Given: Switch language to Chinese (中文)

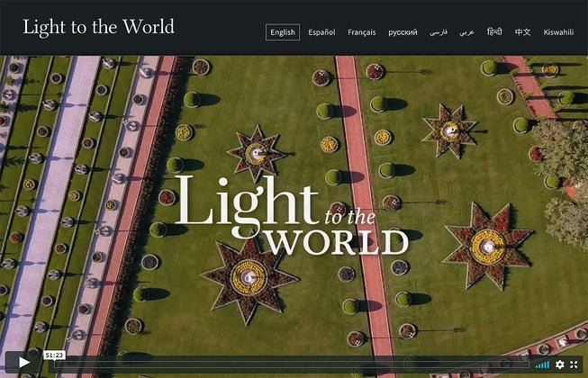Looking at the screenshot, I should pos(522,32).
